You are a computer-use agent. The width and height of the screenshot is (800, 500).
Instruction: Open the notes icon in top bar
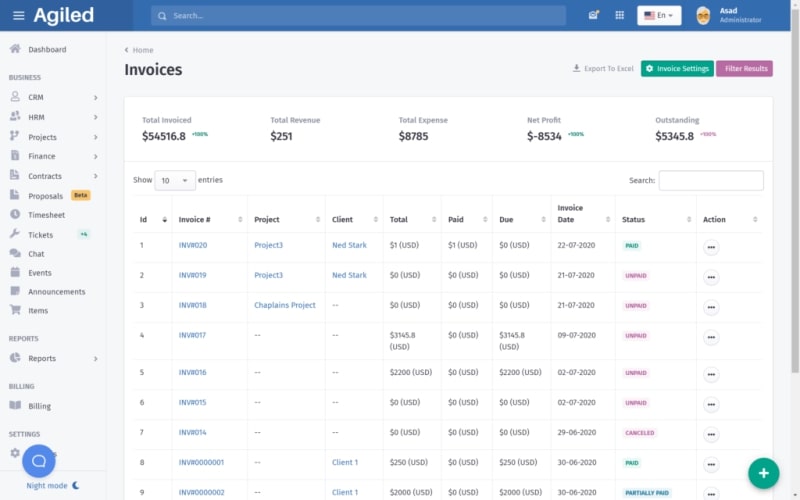(x=594, y=16)
